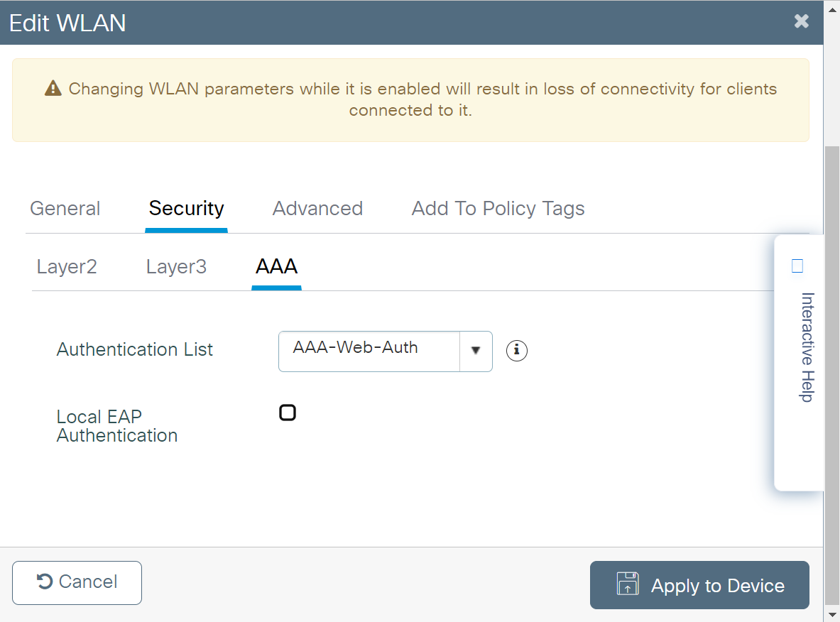Click Apply to Device button

(x=699, y=586)
